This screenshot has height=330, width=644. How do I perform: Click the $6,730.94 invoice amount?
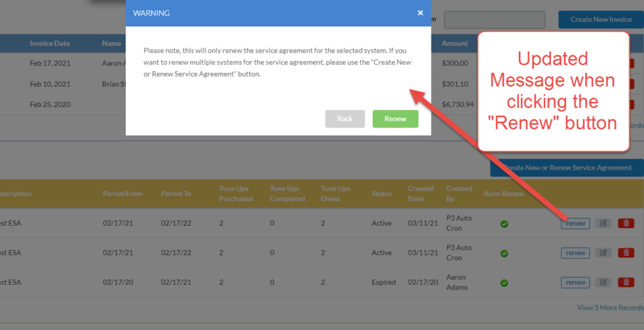coord(458,104)
